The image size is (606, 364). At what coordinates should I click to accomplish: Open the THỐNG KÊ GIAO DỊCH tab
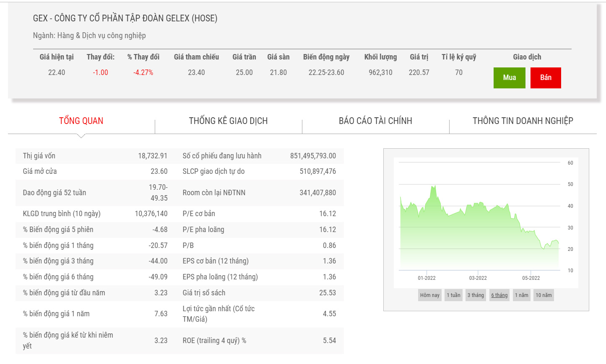(228, 121)
